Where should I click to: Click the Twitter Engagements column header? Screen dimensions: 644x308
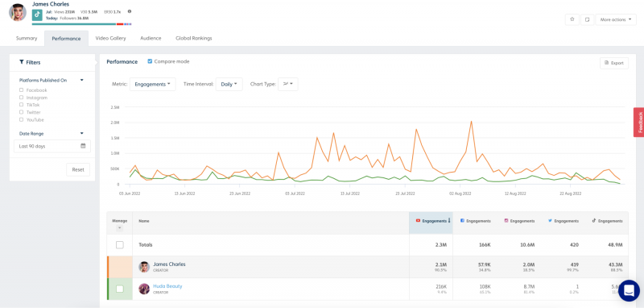563,221
